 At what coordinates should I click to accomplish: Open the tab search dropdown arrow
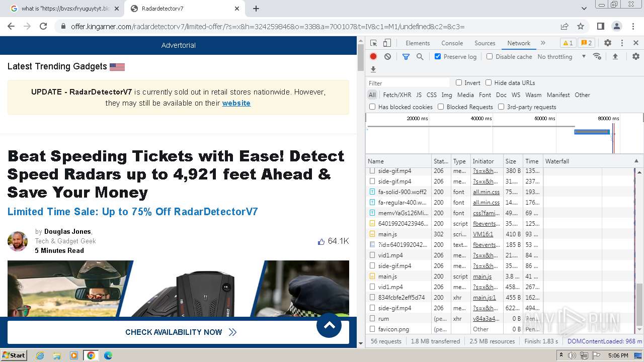pyautogui.click(x=584, y=9)
